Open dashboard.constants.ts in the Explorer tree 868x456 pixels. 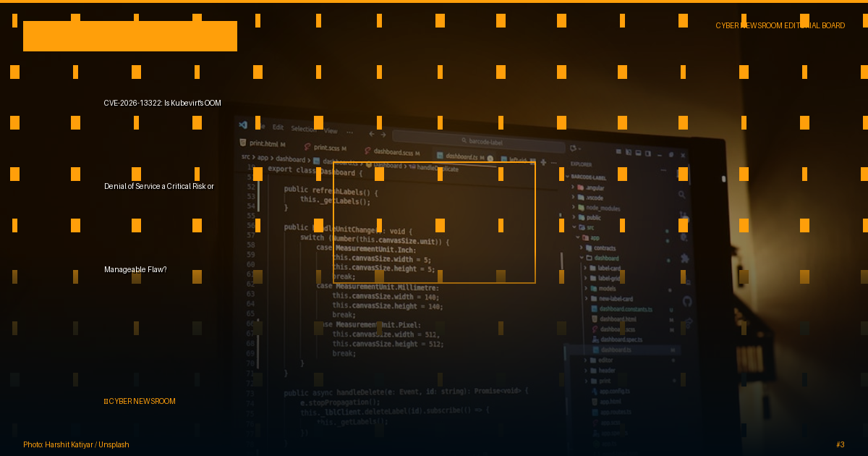click(x=623, y=309)
